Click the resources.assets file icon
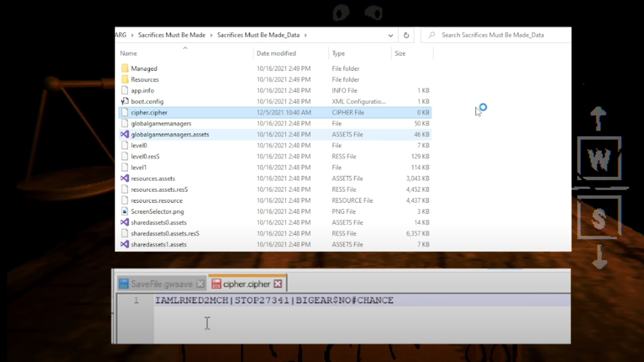Viewport: 644px width, 362px height. coord(125,178)
